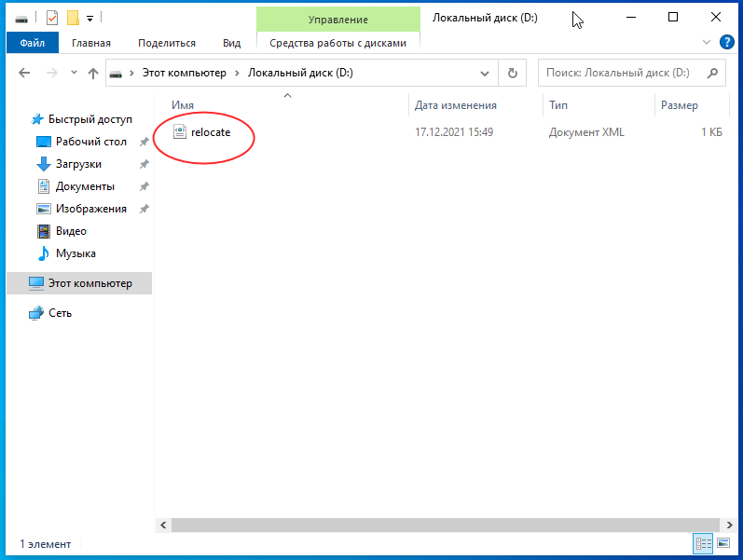743x560 pixels.
Task: Click the horizontal scrollbar track
Action: (446, 525)
